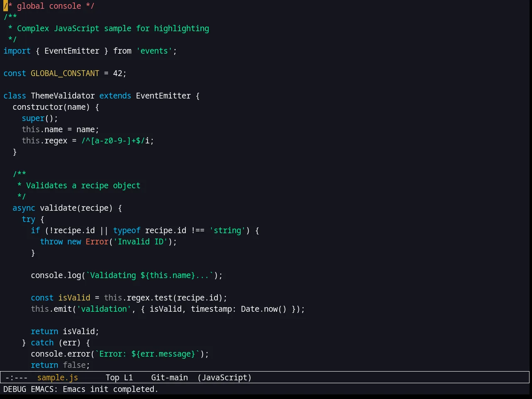
Task: Click 'Validates a recipe object' comment
Action: [x=83, y=185]
